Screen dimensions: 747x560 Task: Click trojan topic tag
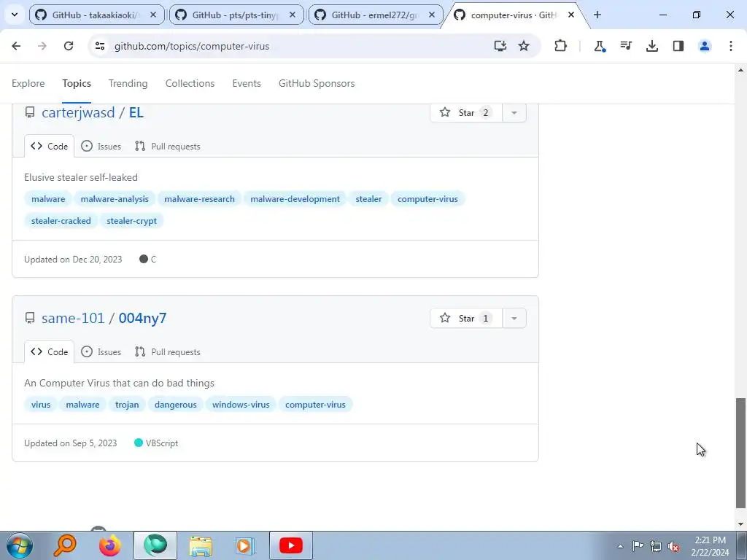127,405
